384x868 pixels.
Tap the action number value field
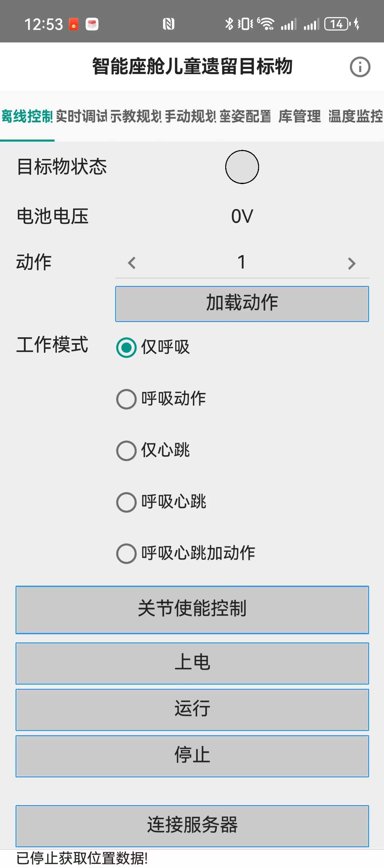pos(242,262)
